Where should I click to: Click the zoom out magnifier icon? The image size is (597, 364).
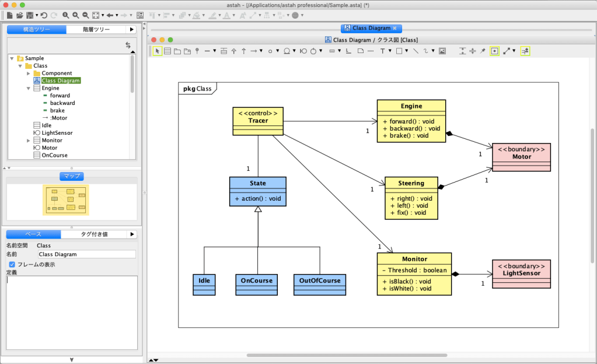tap(85, 15)
